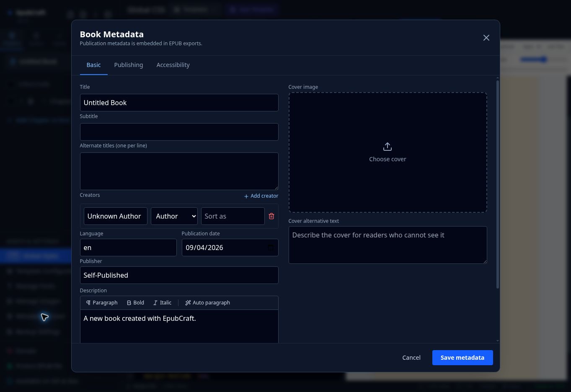Screen dimensions: 571x392
Task: Focus the Subtitle input field
Action: coord(179,132)
